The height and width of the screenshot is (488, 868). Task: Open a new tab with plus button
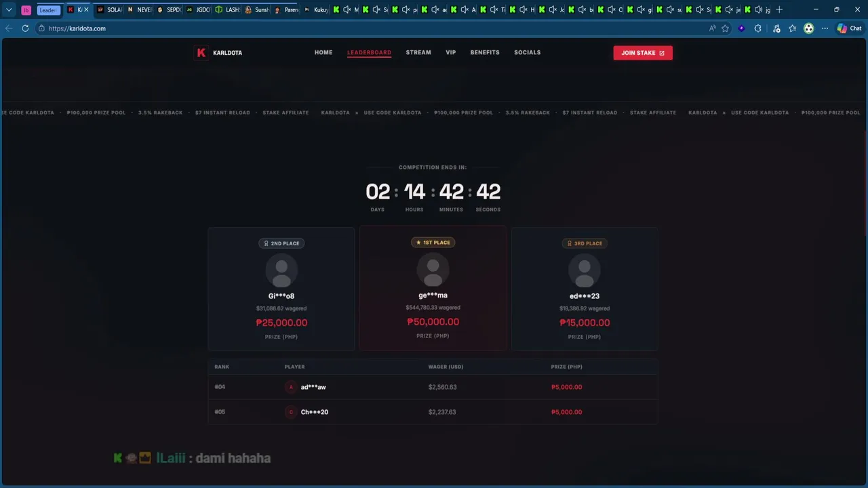(x=779, y=9)
